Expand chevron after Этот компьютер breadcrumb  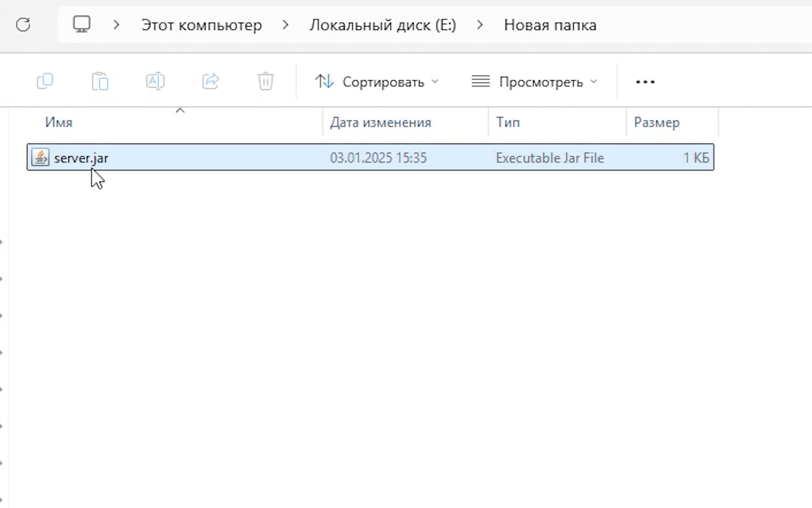pyautogui.click(x=286, y=25)
